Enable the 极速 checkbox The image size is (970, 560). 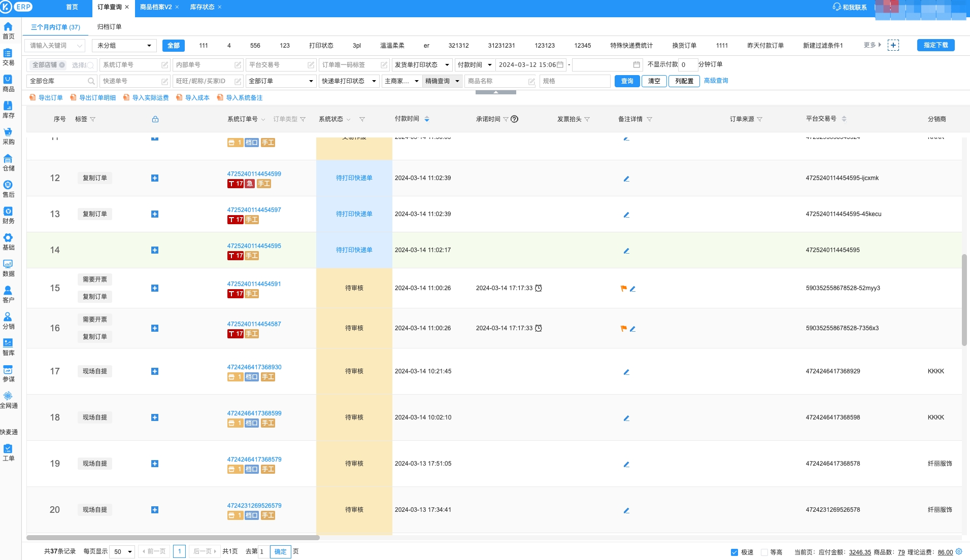[734, 552]
